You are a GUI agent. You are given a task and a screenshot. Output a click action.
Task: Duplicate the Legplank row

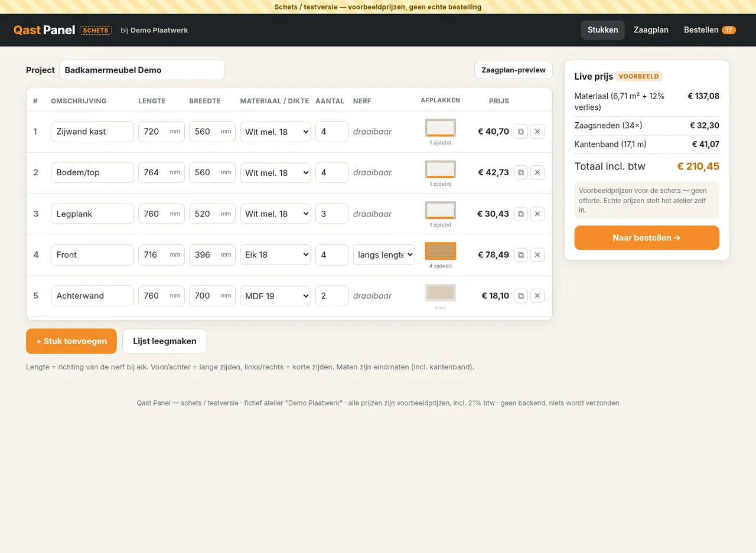[521, 214]
